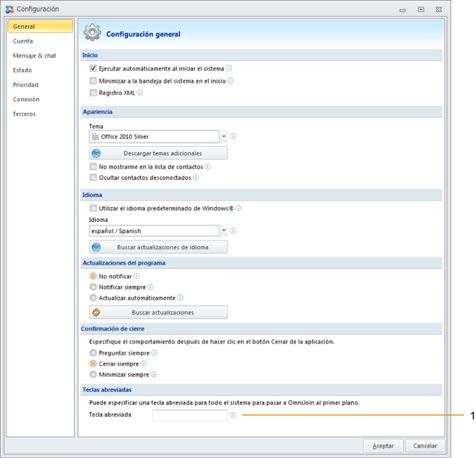Open the Tema dropdown arrow
This screenshot has height=458, width=476.
pyautogui.click(x=224, y=137)
